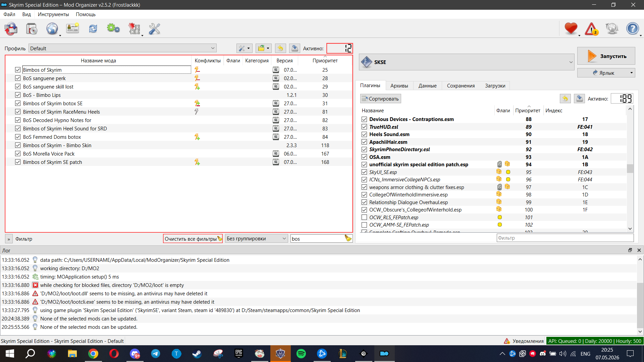This screenshot has width=644, height=362.
Task: Open the Файл menu
Action: tap(9, 14)
